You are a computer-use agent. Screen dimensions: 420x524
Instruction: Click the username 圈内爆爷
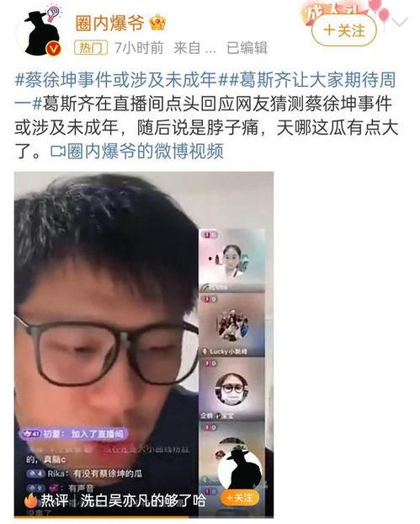pyautogui.click(x=109, y=23)
